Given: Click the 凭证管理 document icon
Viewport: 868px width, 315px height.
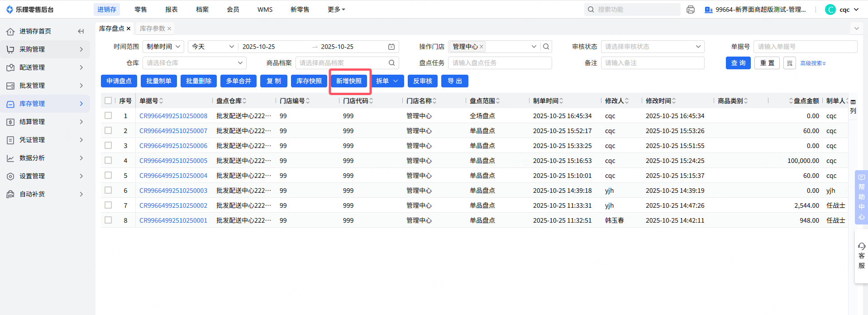Looking at the screenshot, I should (10, 140).
